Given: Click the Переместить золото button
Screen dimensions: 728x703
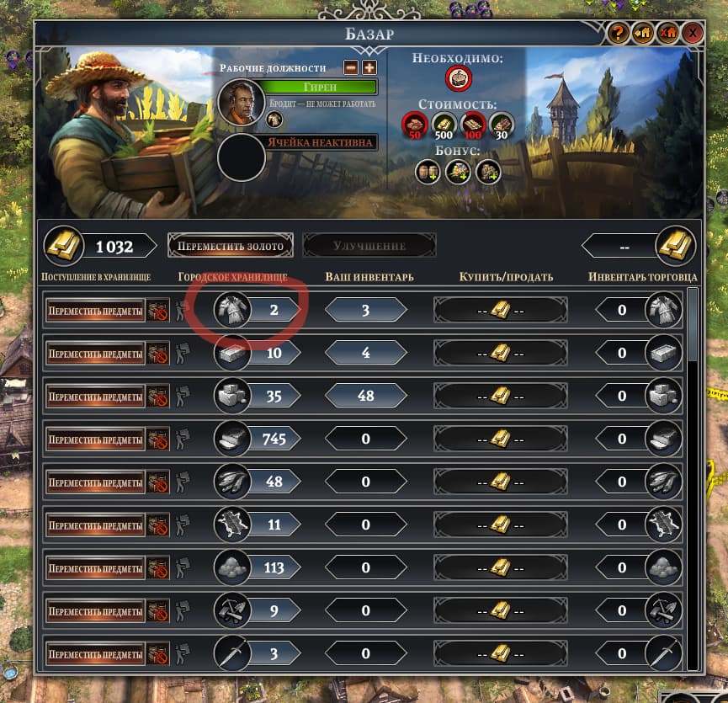Looking at the screenshot, I should coord(231,246).
